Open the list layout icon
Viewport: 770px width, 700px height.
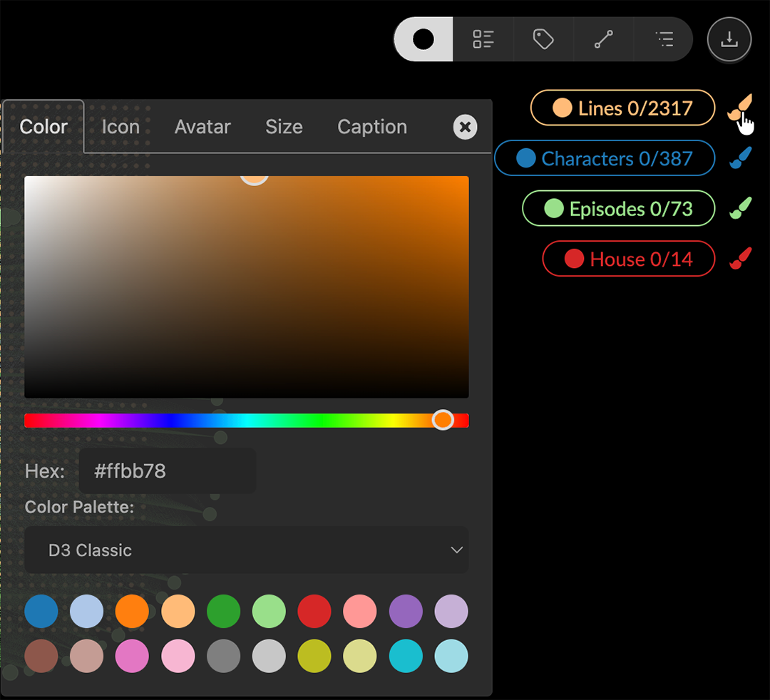point(483,39)
